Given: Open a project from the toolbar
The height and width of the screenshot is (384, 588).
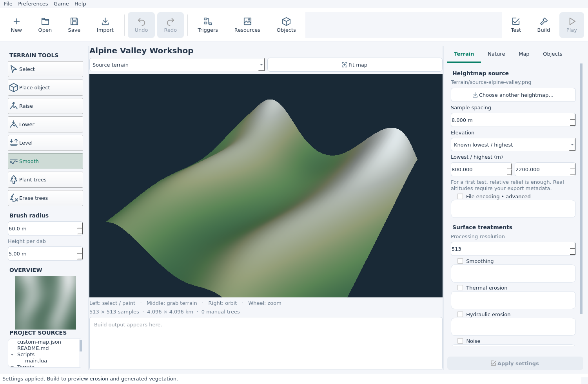Looking at the screenshot, I should click(x=45, y=25).
